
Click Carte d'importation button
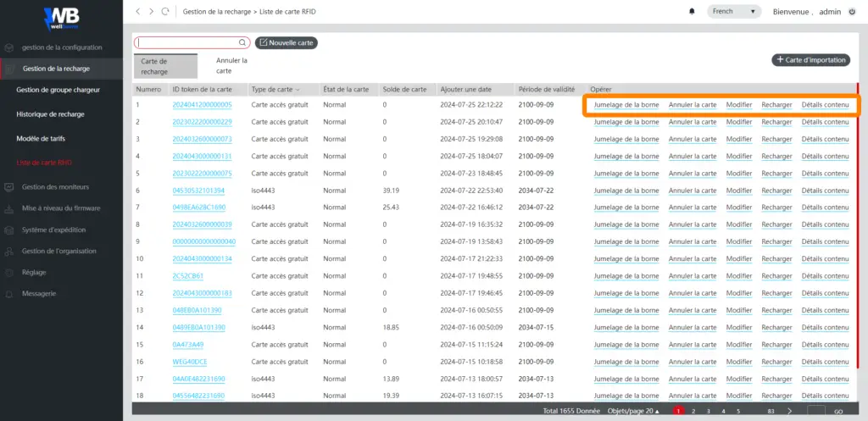811,60
